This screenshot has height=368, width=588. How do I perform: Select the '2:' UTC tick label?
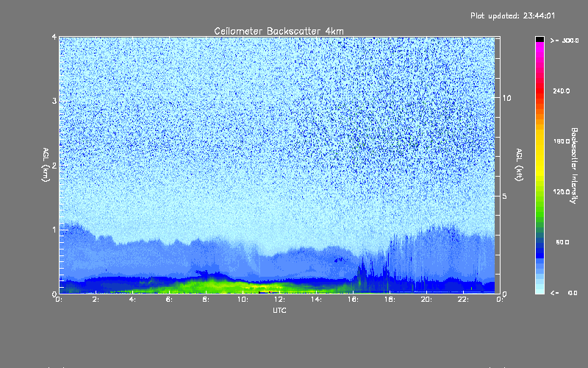click(x=96, y=300)
